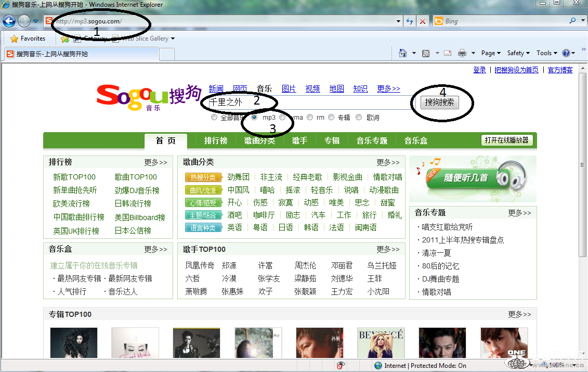Select the 专辑 radio button
The width and height of the screenshot is (588, 372).
(331, 117)
